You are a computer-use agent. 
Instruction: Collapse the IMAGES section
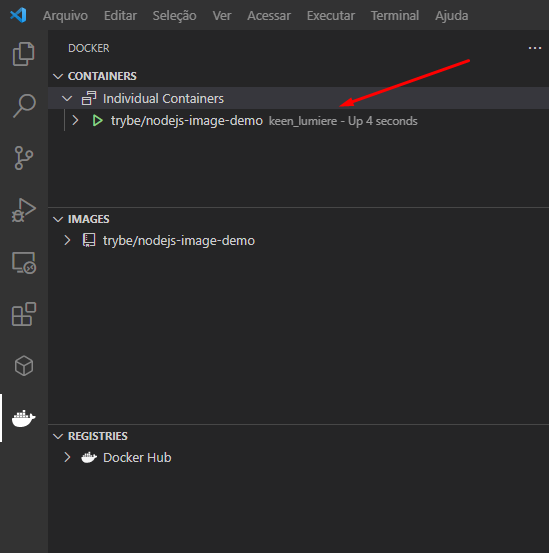58,219
